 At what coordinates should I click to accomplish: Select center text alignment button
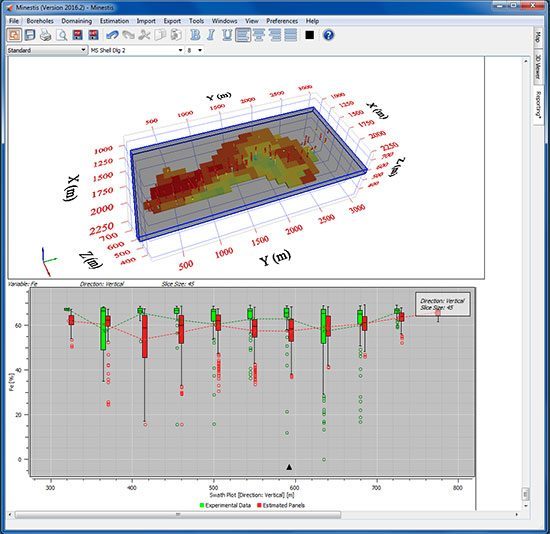259,35
